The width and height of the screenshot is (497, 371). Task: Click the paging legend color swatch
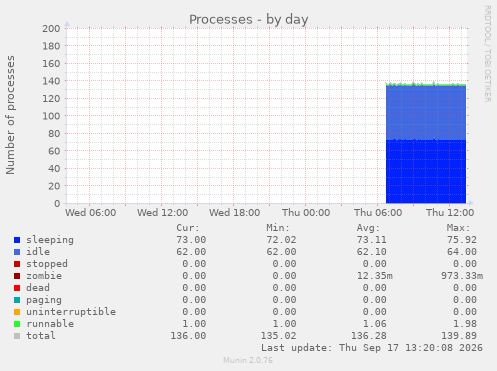pos(17,300)
